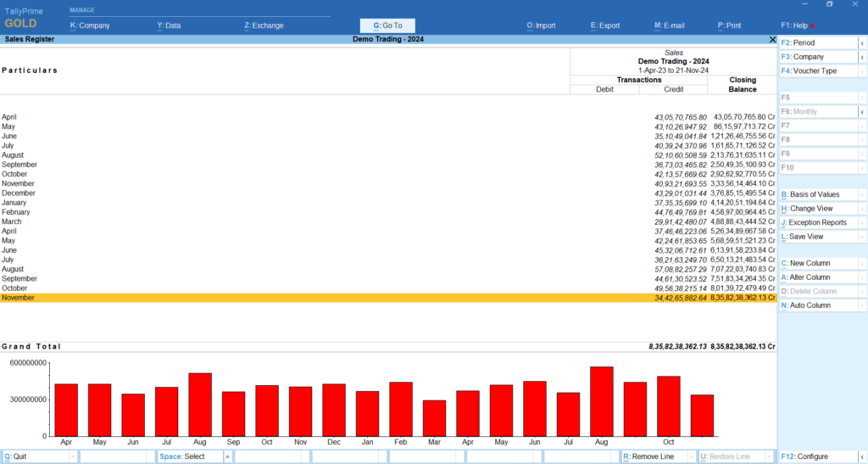
Task: Select the first April row with credit 43,05,70,765.80
Action: [x=388, y=117]
